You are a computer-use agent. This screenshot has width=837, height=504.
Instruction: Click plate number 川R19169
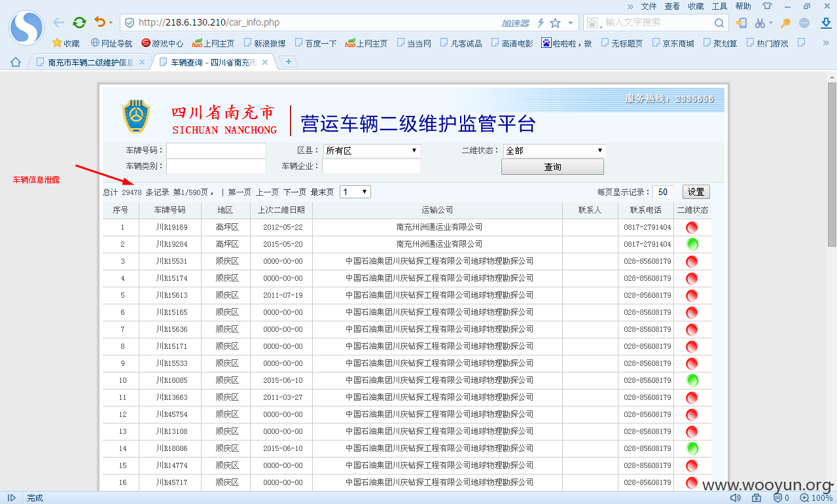tap(171, 227)
